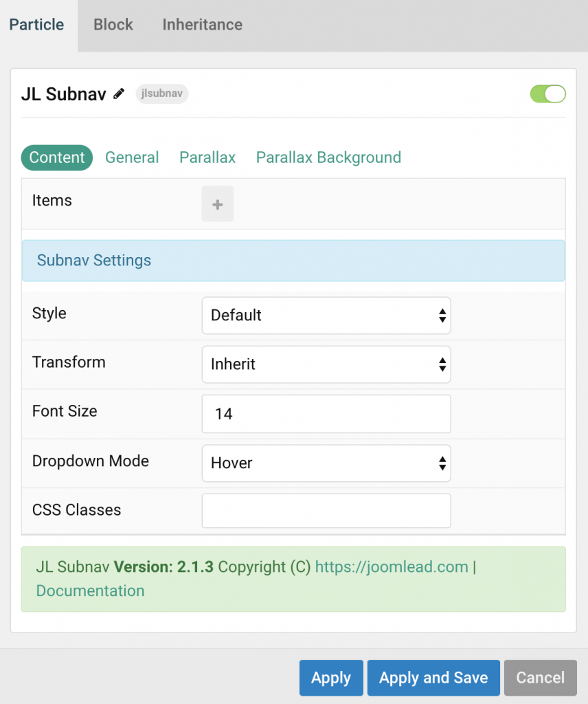
Task: Click the Apply button
Action: (331, 678)
